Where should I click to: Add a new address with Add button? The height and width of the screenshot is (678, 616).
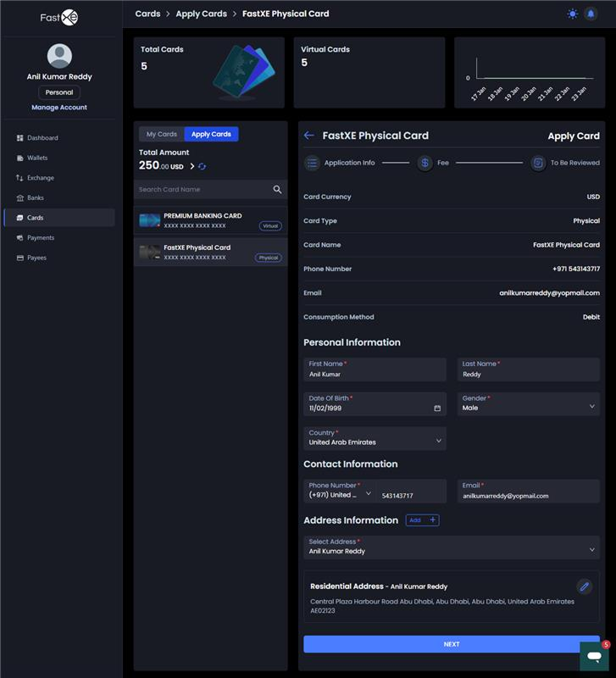(422, 520)
